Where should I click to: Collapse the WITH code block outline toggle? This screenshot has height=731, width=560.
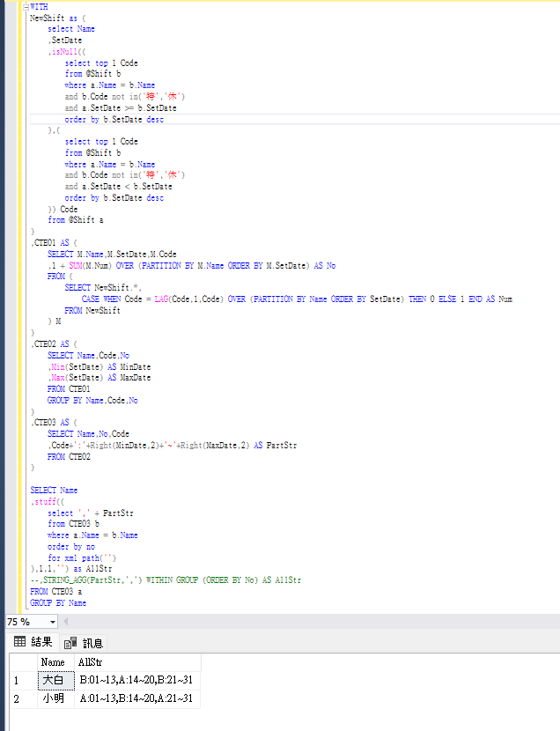pos(26,6)
